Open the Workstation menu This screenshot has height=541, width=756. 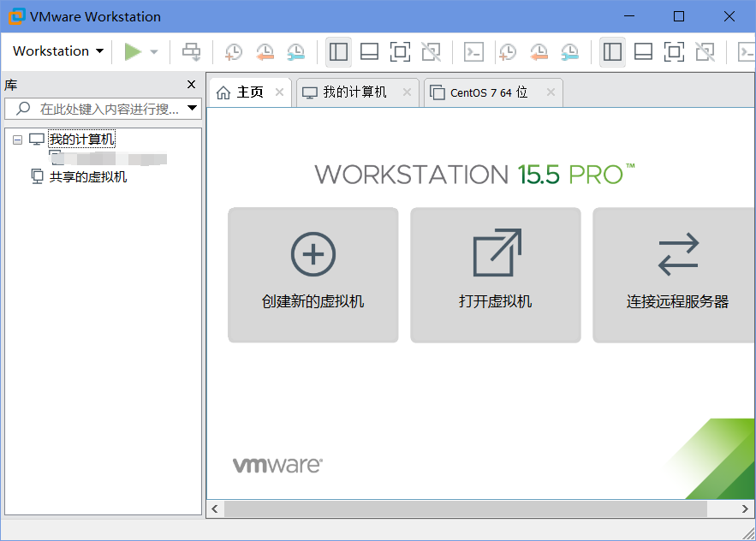(x=58, y=51)
